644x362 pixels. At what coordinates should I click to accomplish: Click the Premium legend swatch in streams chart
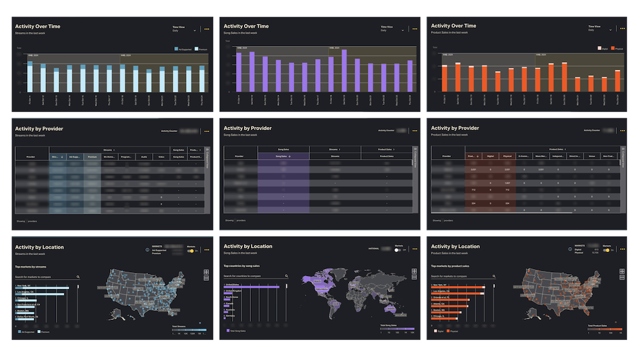(197, 49)
